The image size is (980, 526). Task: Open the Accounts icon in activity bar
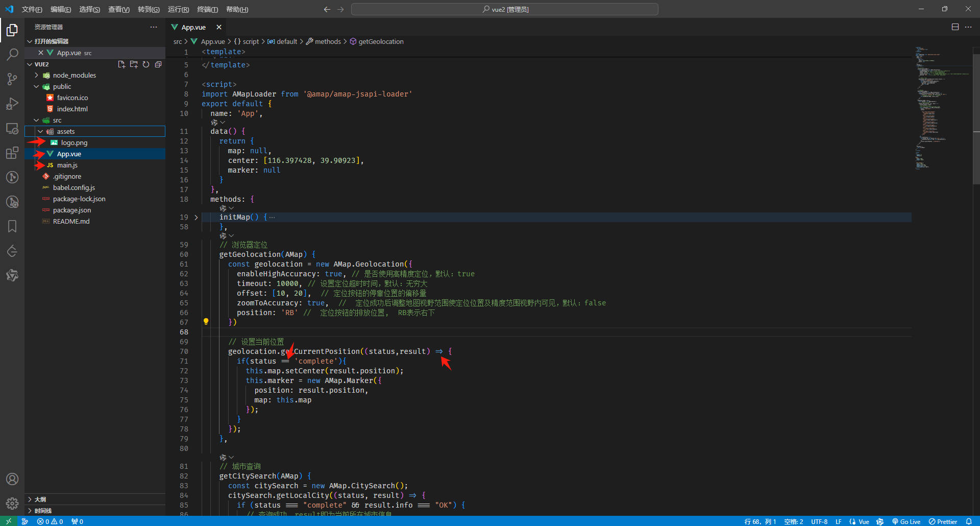12,479
